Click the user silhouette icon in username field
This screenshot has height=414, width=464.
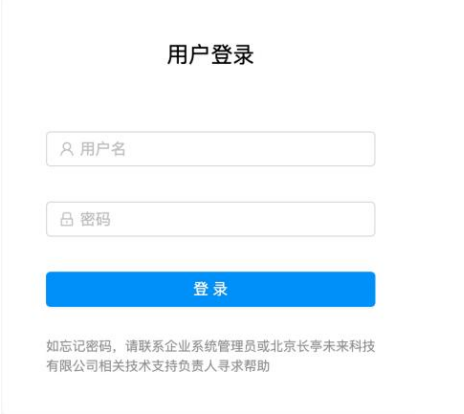67,149
